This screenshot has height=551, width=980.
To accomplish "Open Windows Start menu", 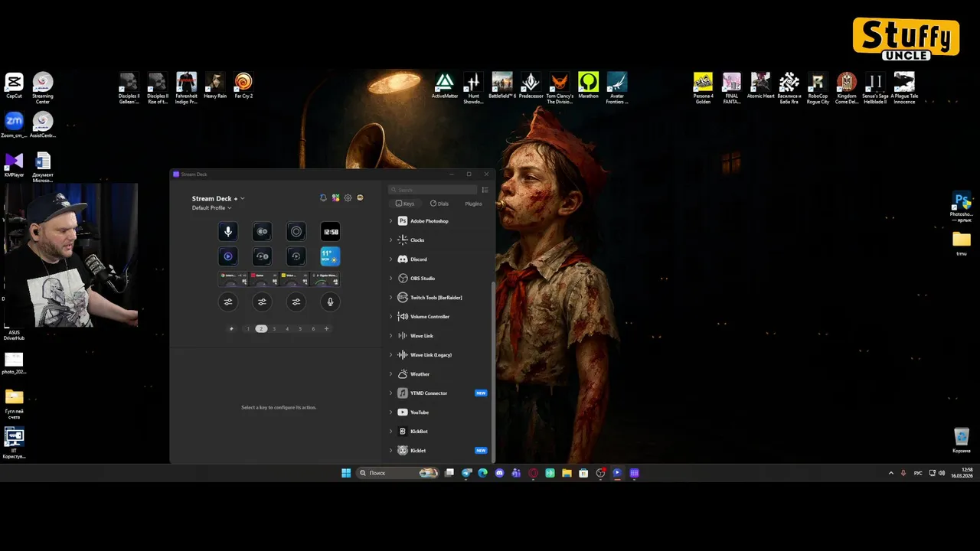I will (x=346, y=473).
